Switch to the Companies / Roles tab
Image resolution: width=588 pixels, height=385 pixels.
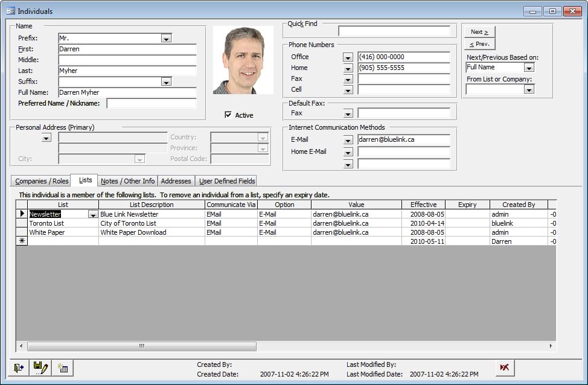(x=42, y=181)
